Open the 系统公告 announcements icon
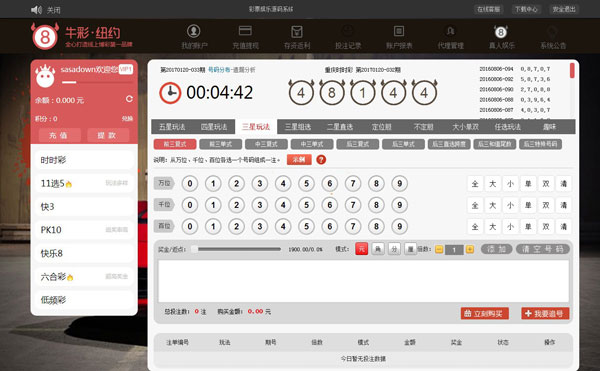This screenshot has width=600, height=371. 552,31
